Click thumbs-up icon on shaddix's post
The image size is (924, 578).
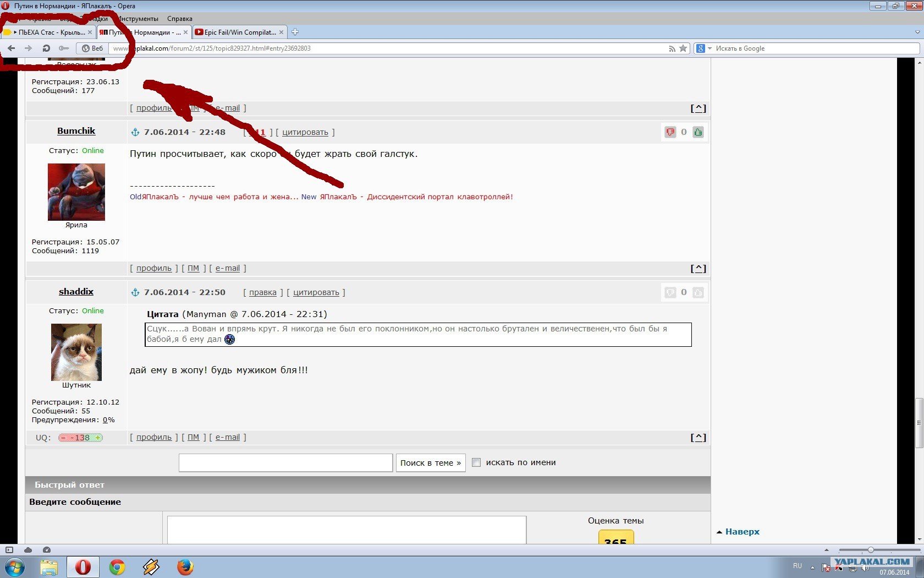[698, 292]
